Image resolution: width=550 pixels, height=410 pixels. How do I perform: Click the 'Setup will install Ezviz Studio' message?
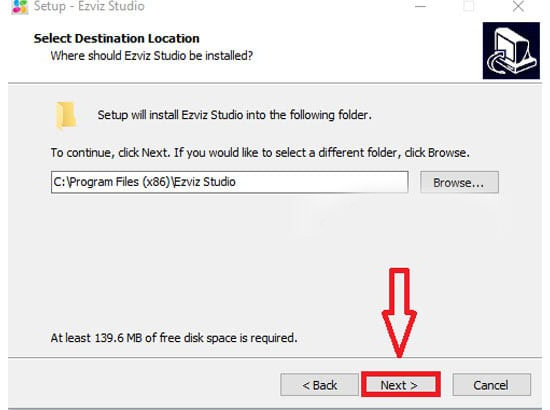pos(234,115)
